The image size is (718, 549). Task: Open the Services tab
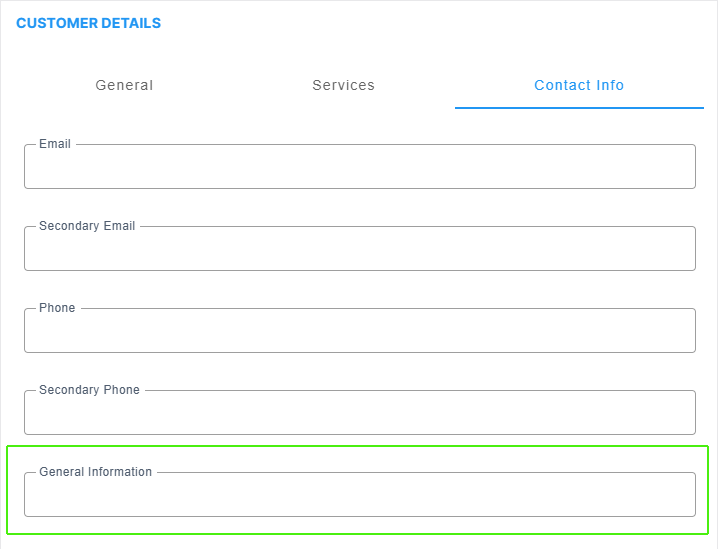click(343, 85)
